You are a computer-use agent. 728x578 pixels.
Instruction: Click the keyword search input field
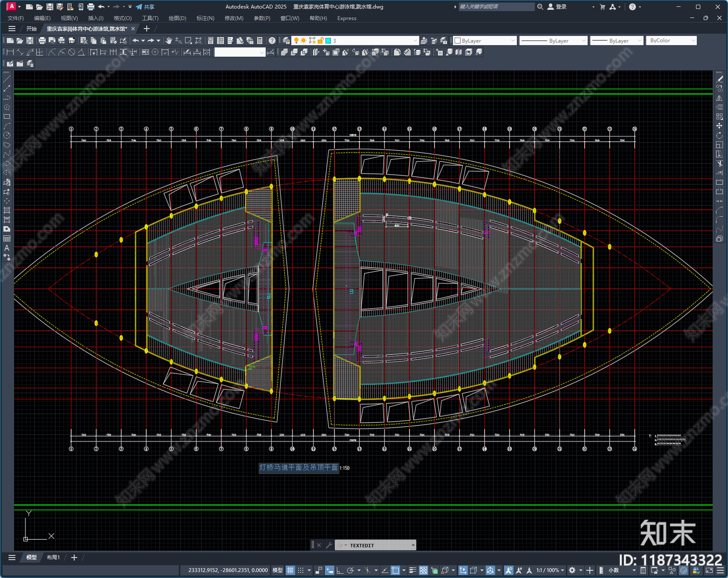496,7
